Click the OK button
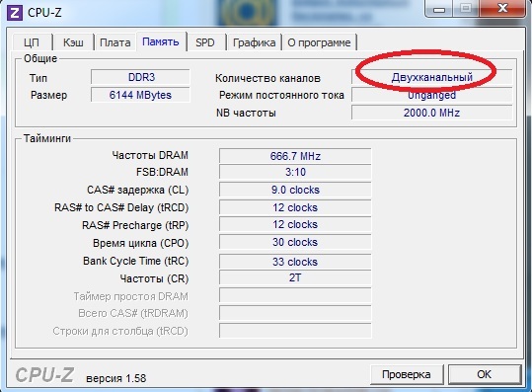This screenshot has height=392, width=532. pyautogui.click(x=485, y=374)
